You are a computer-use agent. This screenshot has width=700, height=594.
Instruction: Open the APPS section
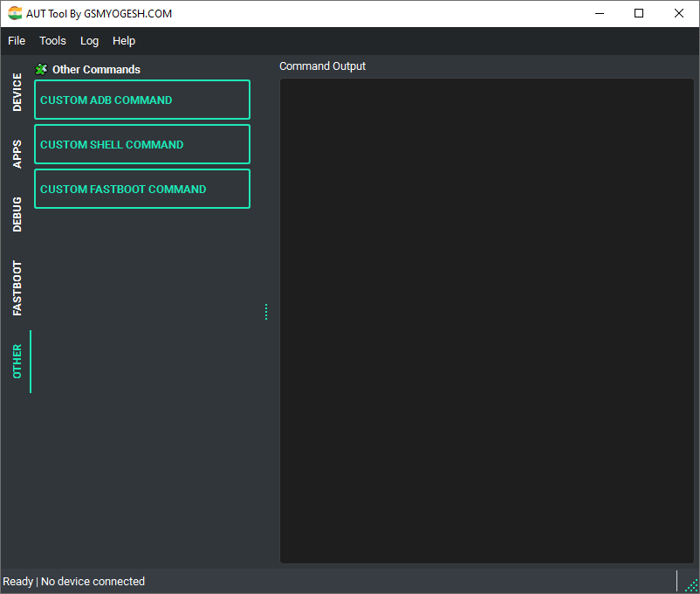(17, 153)
